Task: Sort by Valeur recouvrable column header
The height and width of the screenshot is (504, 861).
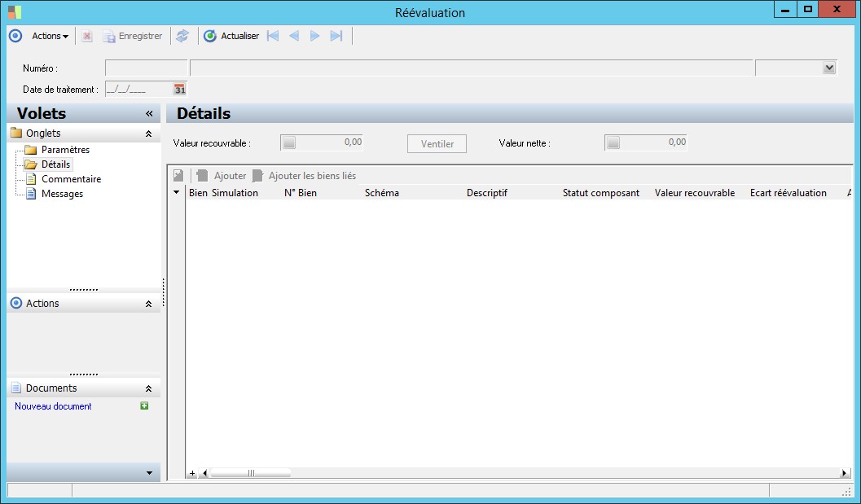Action: 695,193
